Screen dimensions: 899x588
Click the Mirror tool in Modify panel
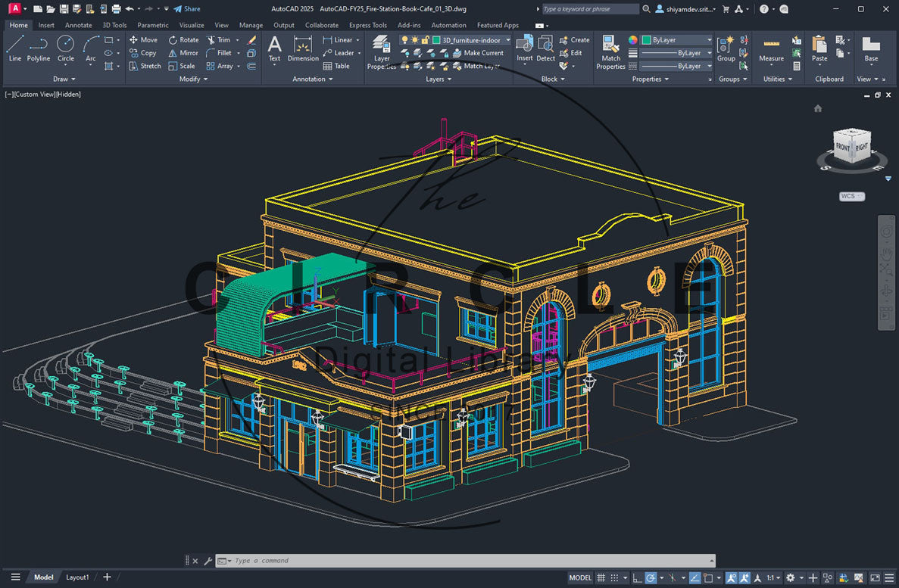183,53
